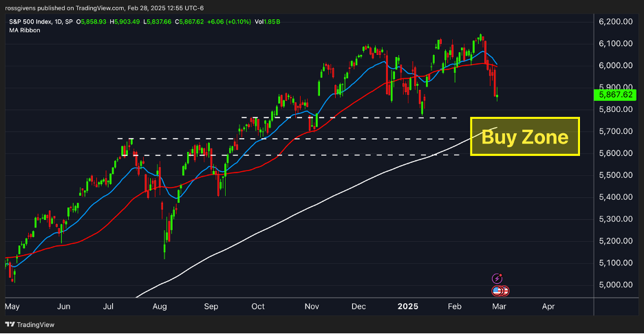Click the Mar label on the time axis
Screen dimensions: 644x334
(x=499, y=307)
